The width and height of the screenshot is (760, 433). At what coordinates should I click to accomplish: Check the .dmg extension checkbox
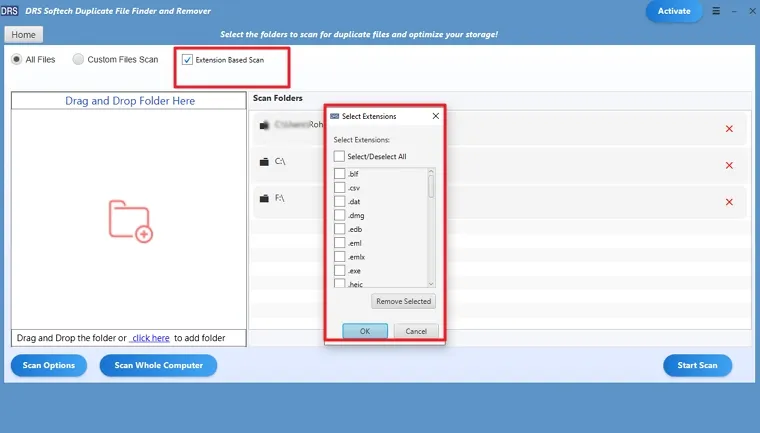click(x=340, y=215)
